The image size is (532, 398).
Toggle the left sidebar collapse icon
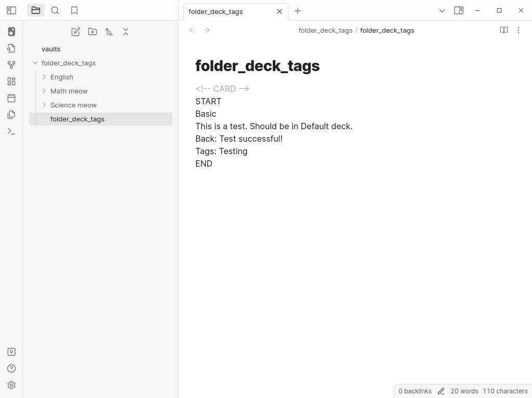click(x=11, y=10)
